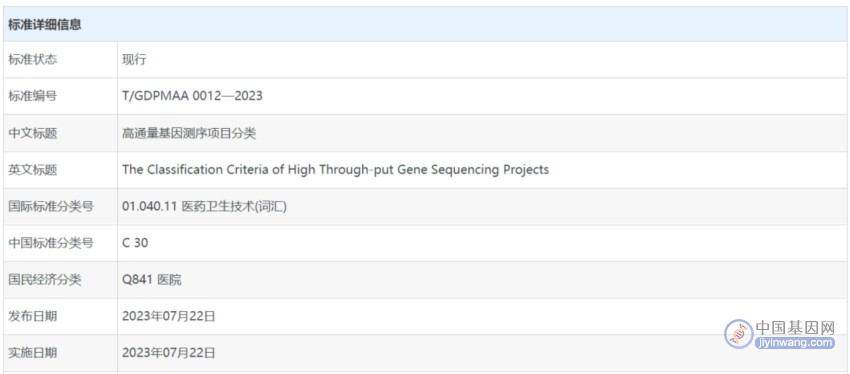
Task: Select the English title text
Action: click(336, 170)
